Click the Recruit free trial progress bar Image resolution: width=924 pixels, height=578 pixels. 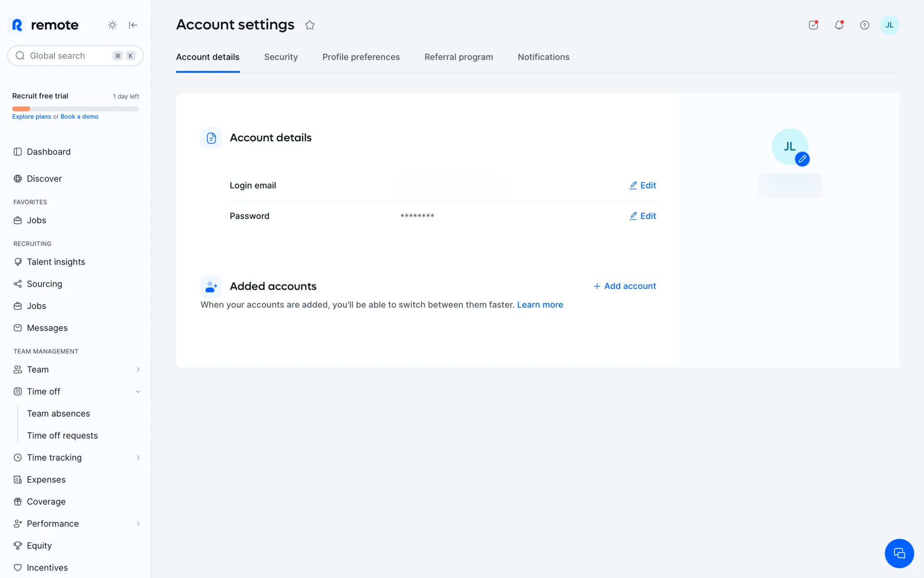pyautogui.click(x=76, y=109)
